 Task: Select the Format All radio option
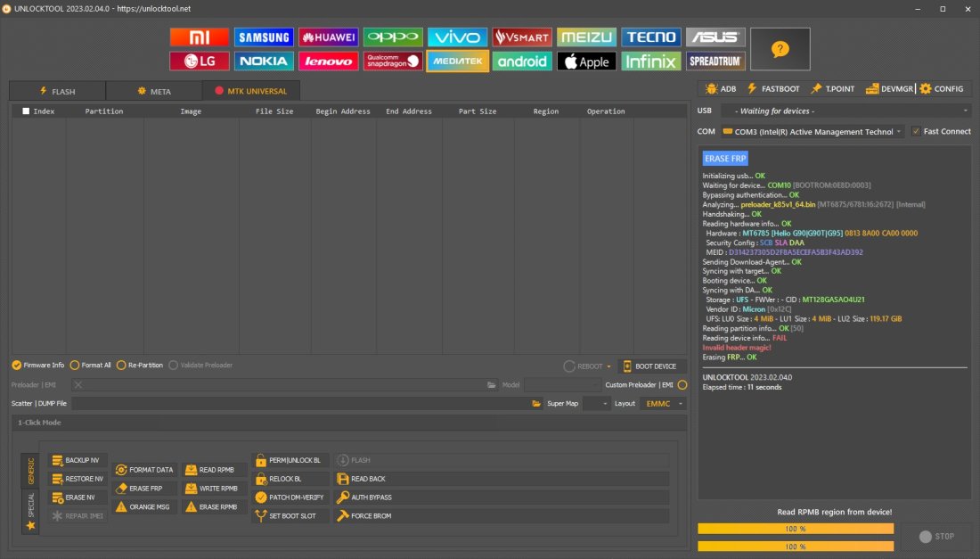pyautogui.click(x=74, y=366)
